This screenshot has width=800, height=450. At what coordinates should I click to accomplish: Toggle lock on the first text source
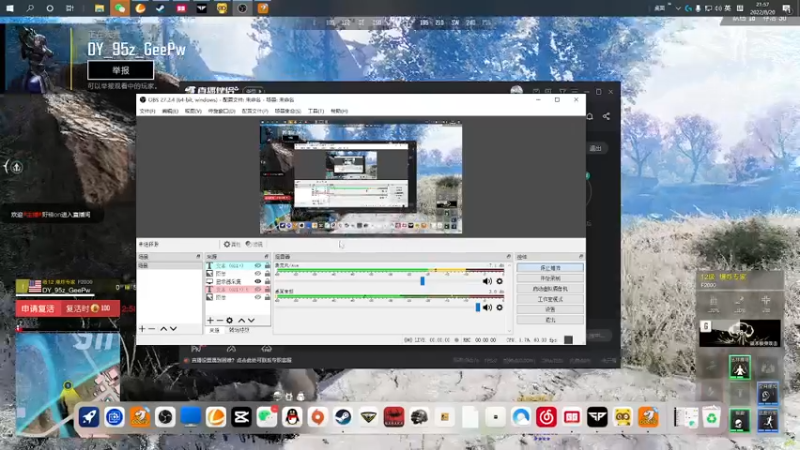[x=267, y=266]
